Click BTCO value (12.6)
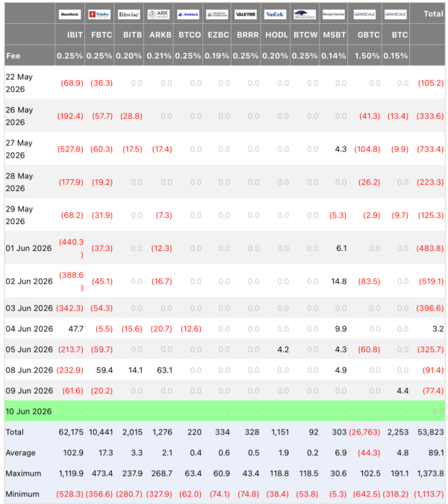This screenshot has width=448, height=504. [x=191, y=329]
